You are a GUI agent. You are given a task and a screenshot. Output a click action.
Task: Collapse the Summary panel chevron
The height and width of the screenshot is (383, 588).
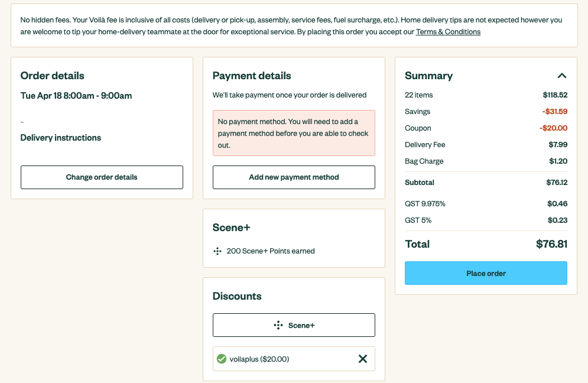click(561, 76)
